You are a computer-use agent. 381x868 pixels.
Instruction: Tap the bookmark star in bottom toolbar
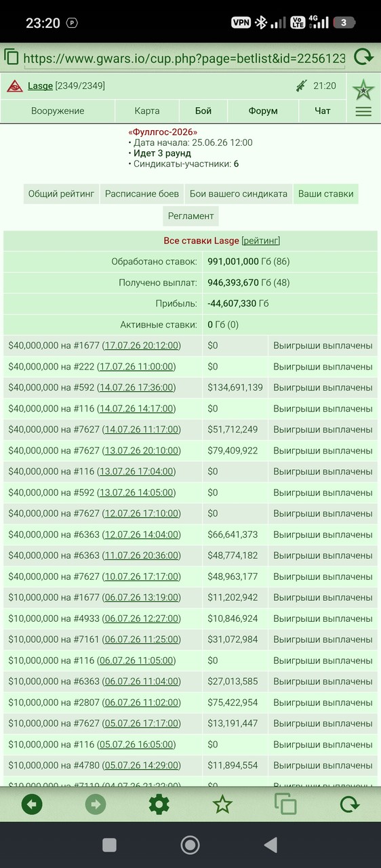click(222, 805)
